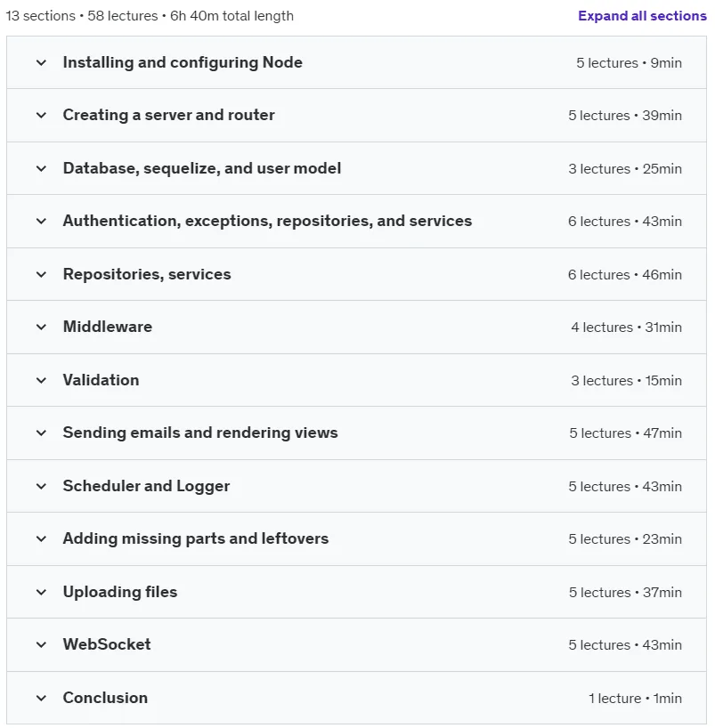
Task: Click the Scheduler and Logger chevron icon
Action: point(41,486)
